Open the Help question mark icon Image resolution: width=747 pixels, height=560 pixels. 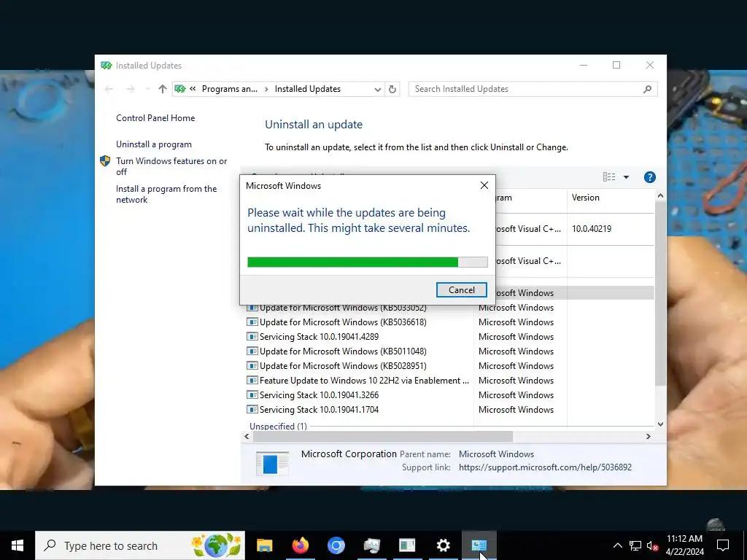(649, 177)
